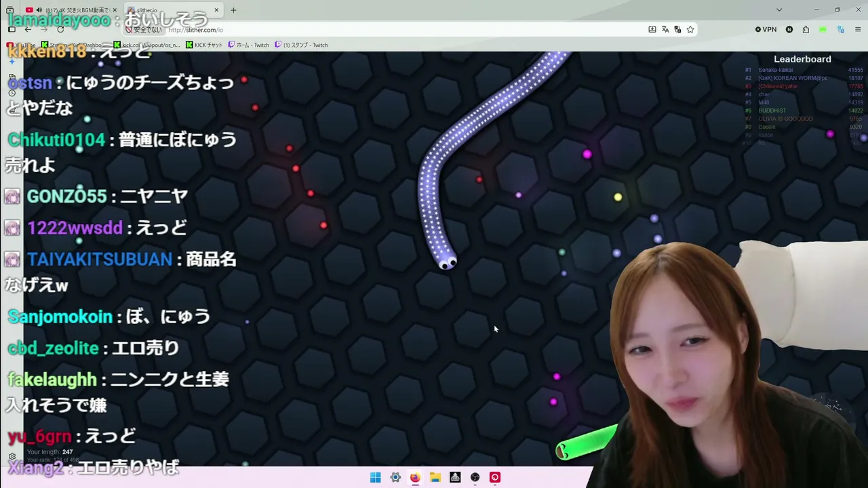Click chat username 1222wwsdd
The width and height of the screenshot is (868, 488).
(x=75, y=228)
